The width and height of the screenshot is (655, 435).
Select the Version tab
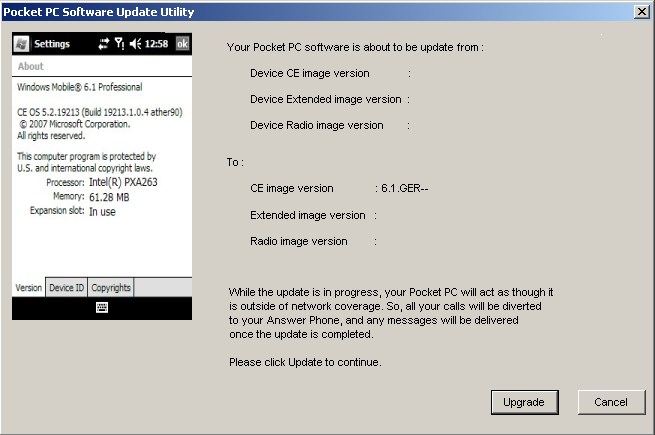(x=29, y=288)
